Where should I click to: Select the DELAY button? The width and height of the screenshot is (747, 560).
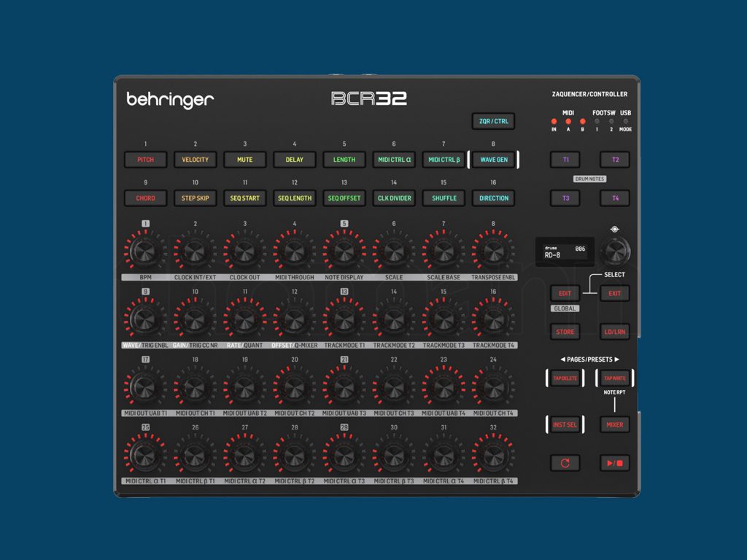click(x=295, y=160)
